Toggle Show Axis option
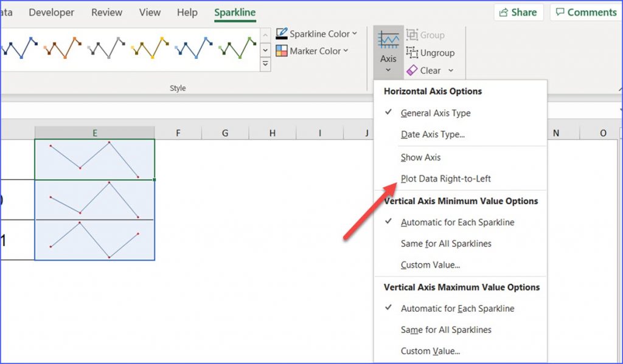Image resolution: width=623 pixels, height=364 pixels. pyautogui.click(x=420, y=157)
